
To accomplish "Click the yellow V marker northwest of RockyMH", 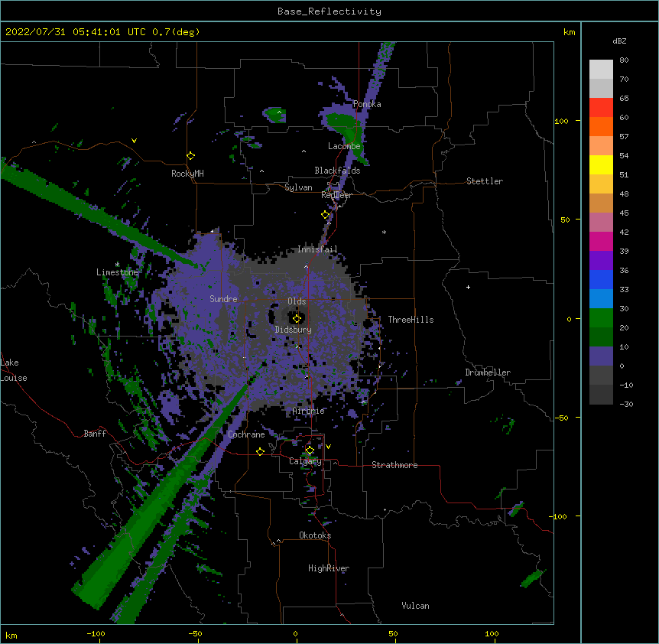I will (134, 141).
